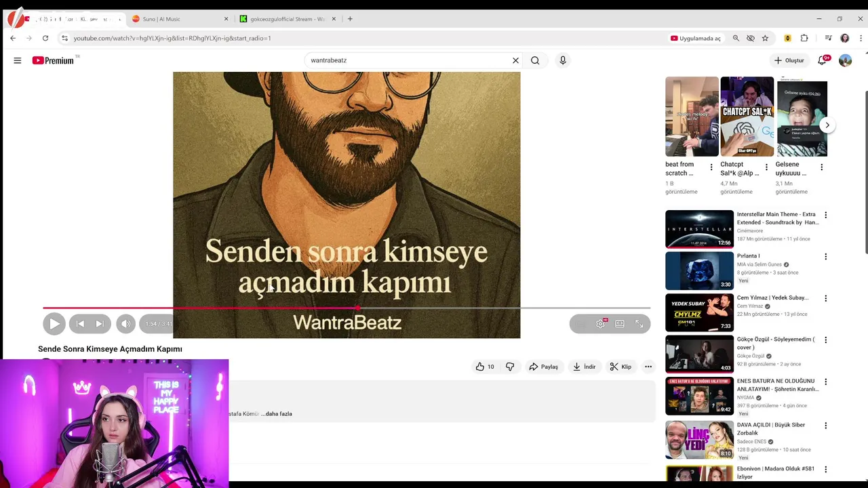Run search with the magnifier button
This screenshot has width=868, height=488.
pyautogui.click(x=535, y=60)
